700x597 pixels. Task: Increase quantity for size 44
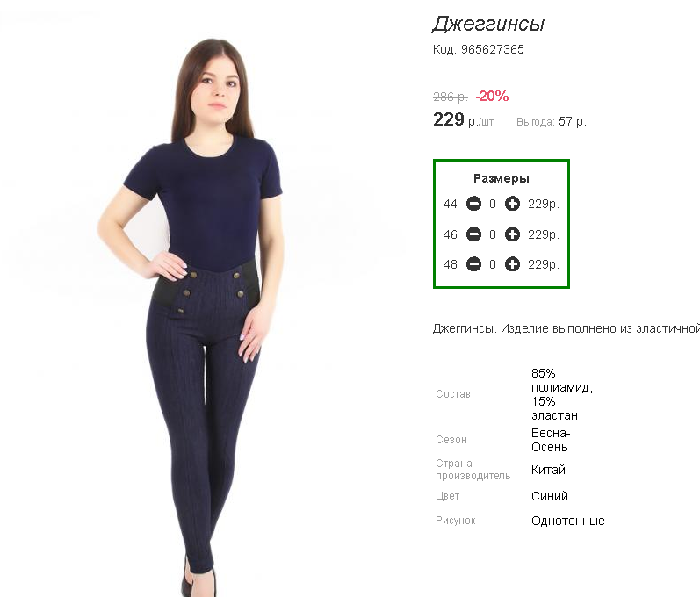click(512, 204)
